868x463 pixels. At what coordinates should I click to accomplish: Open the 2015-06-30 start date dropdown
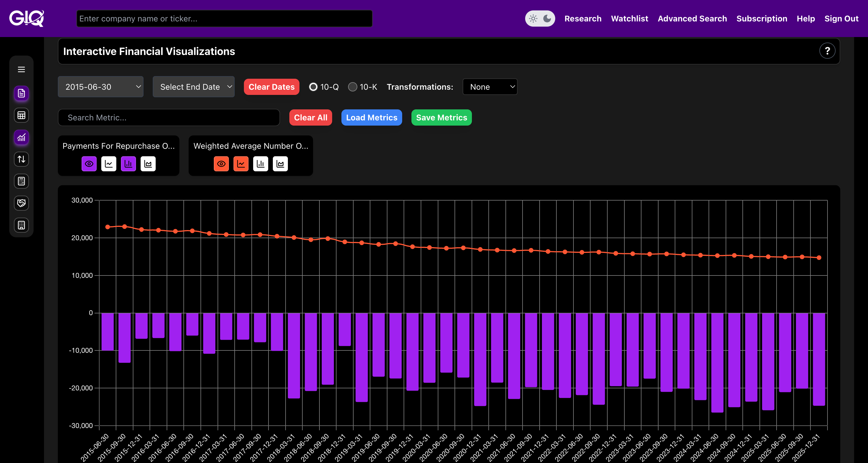pyautogui.click(x=100, y=87)
